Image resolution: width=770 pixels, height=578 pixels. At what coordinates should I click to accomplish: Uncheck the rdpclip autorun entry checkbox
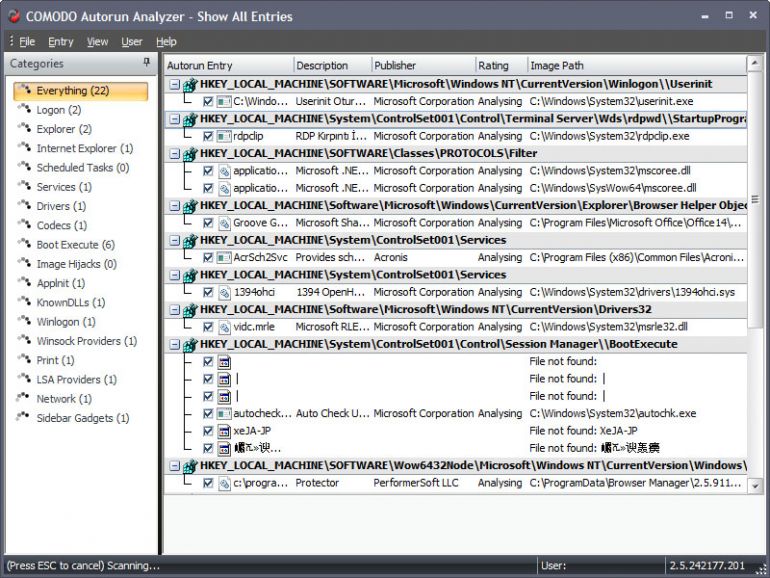click(208, 136)
